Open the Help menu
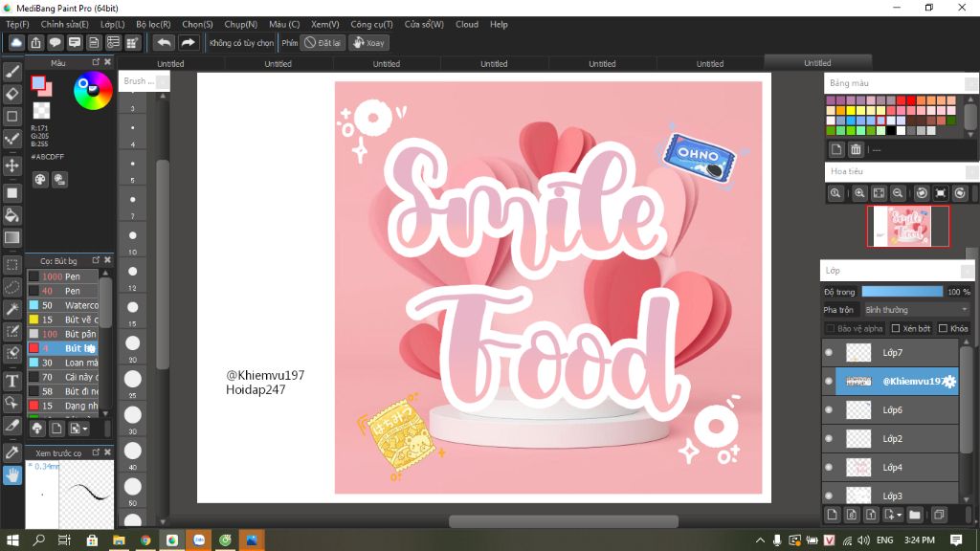 498,24
